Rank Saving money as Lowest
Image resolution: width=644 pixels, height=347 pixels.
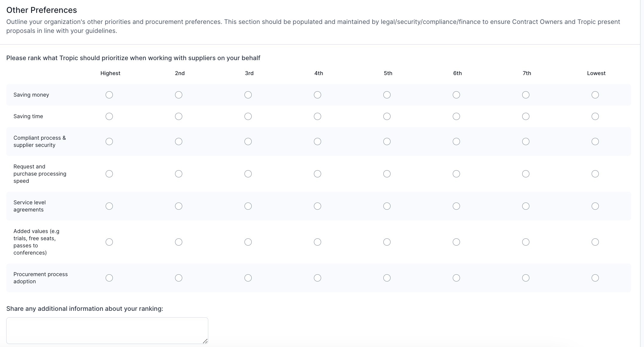tap(595, 95)
